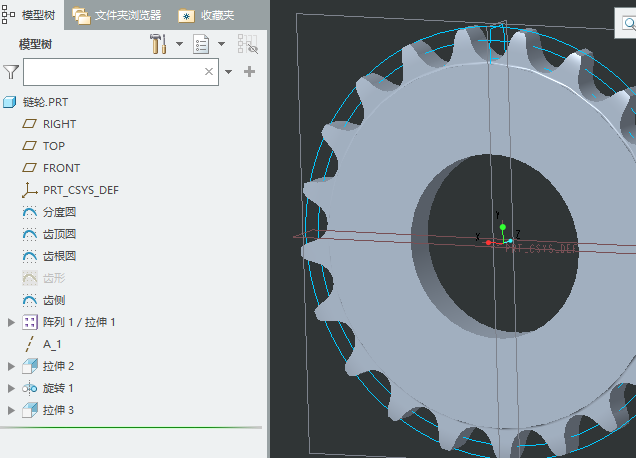Click the filter funnel icon
636x458 pixels.
tap(11, 72)
